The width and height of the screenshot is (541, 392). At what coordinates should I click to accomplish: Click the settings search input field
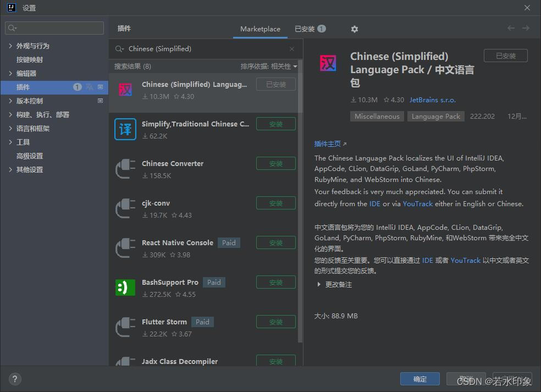click(x=54, y=28)
